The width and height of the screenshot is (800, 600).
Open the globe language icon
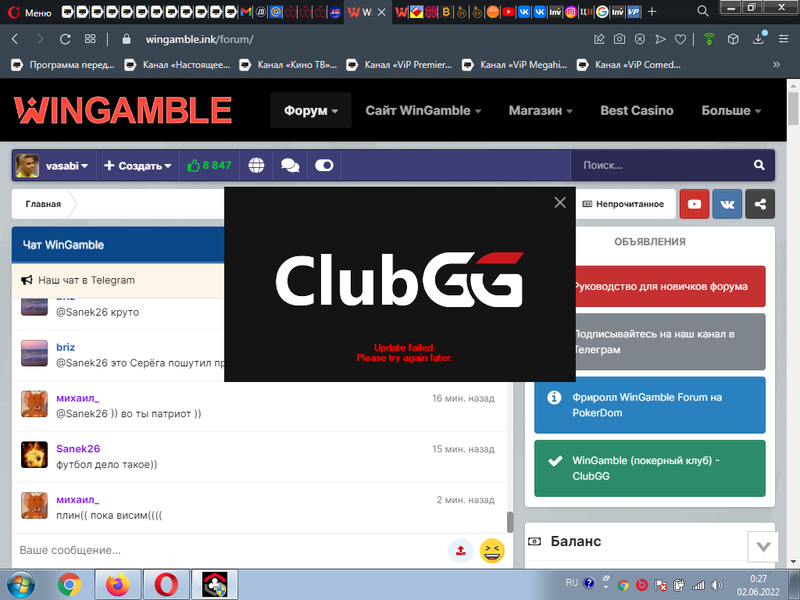257,166
